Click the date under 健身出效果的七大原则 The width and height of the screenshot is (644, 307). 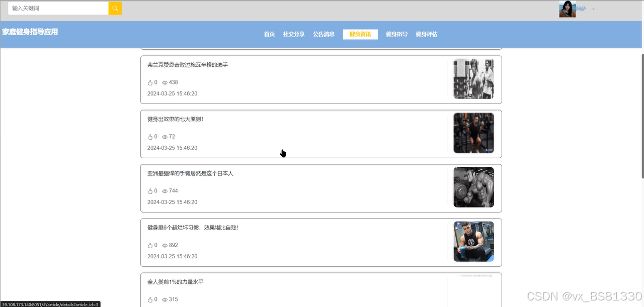[x=172, y=148]
